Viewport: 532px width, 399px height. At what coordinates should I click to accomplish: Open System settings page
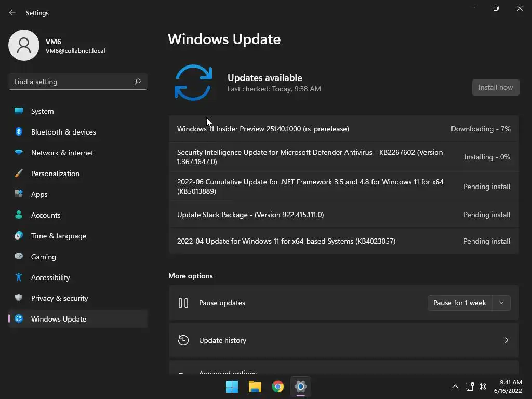point(78,111)
